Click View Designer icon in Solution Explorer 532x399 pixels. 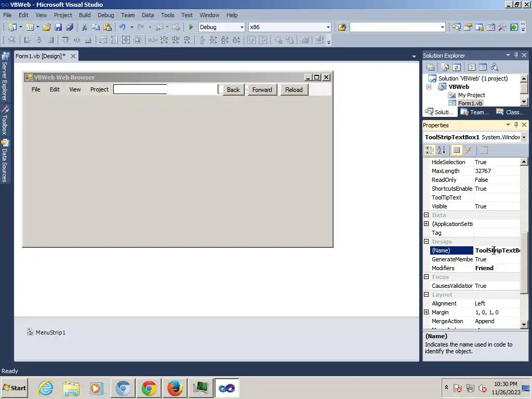pos(483,67)
